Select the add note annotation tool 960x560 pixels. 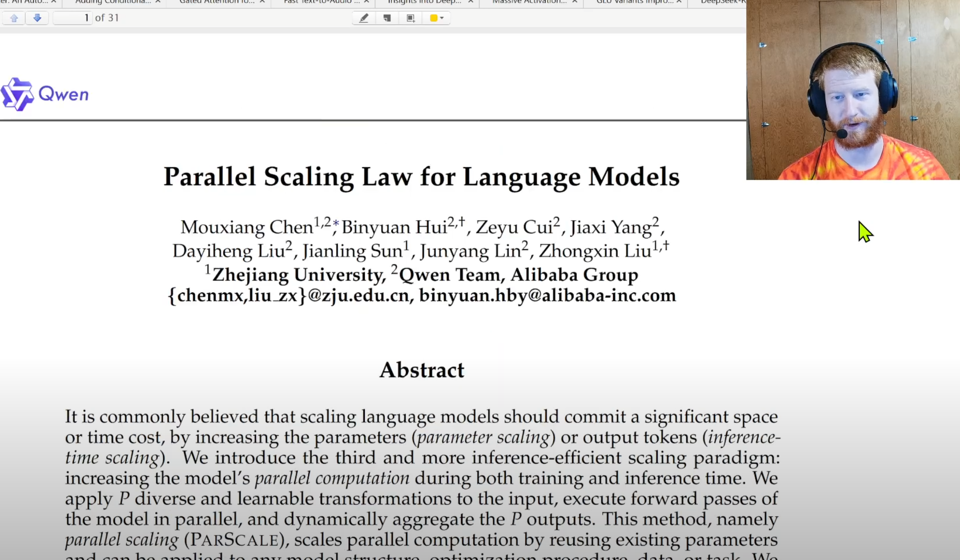click(387, 18)
